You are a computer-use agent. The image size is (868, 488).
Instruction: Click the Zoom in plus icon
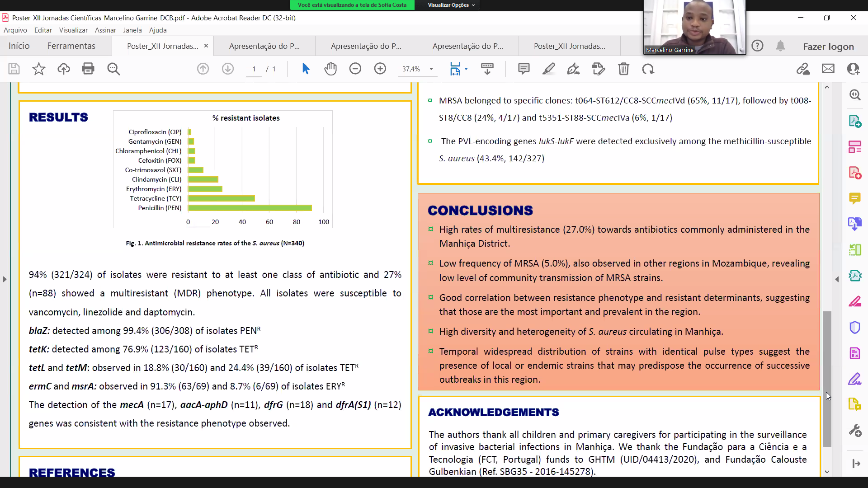click(380, 69)
